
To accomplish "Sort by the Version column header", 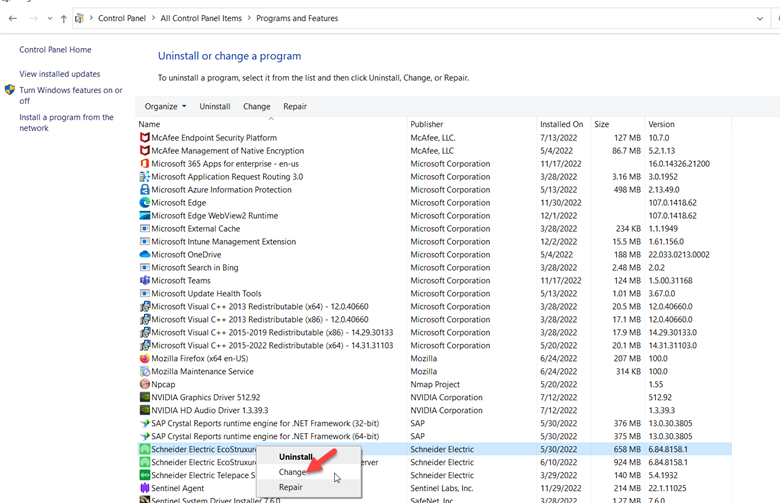I will coord(688,124).
